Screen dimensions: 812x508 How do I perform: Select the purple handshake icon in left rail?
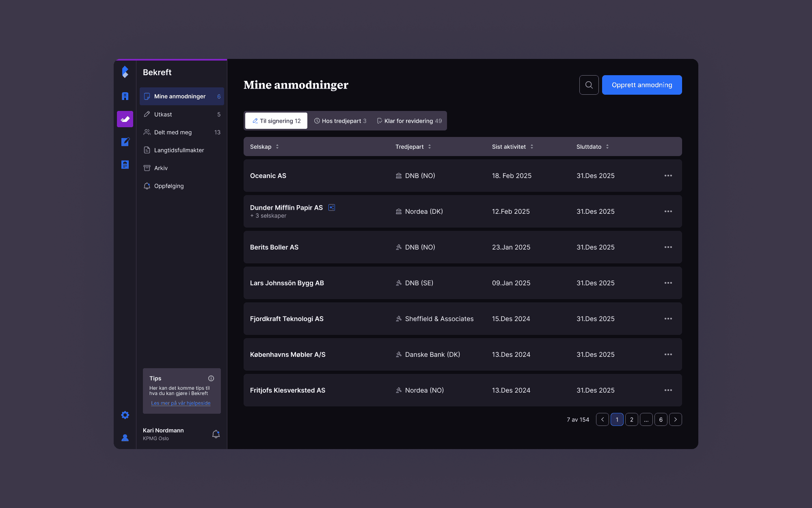coord(125,119)
